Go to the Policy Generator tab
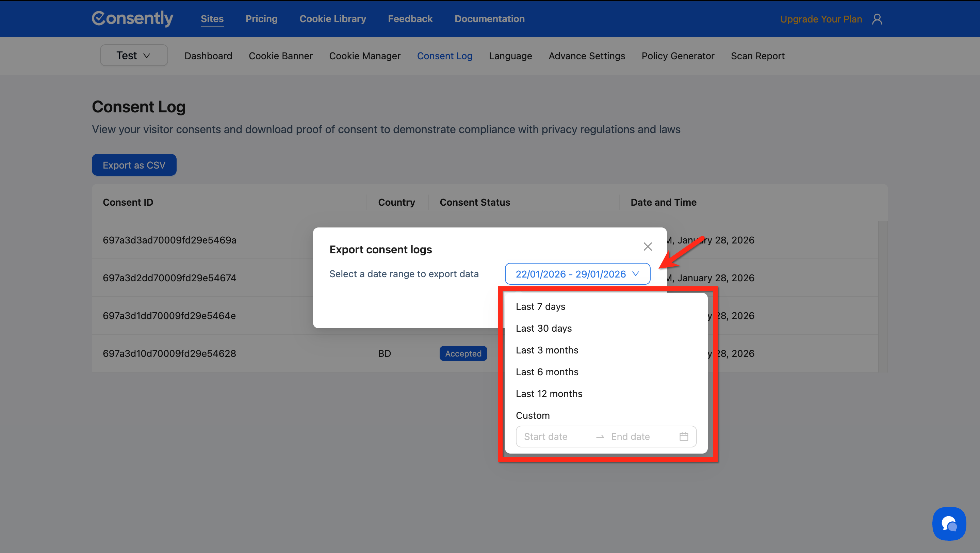 tap(677, 56)
